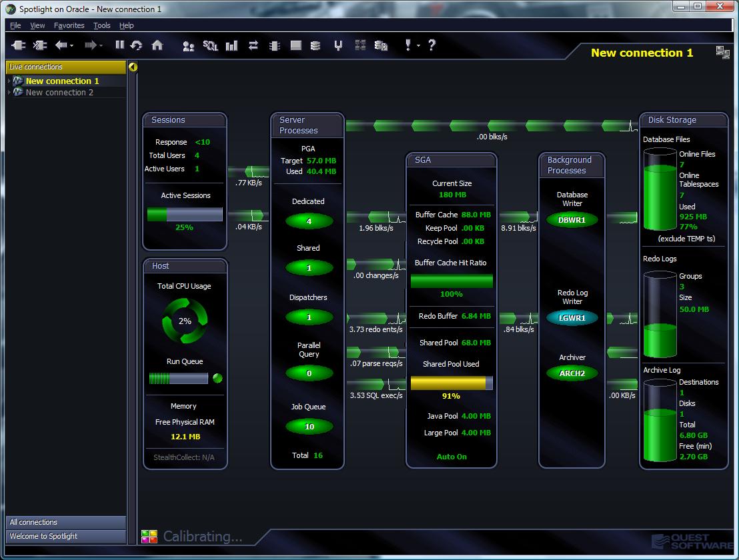Click the ARCH2 archiver button
The image size is (739, 560).
click(572, 373)
